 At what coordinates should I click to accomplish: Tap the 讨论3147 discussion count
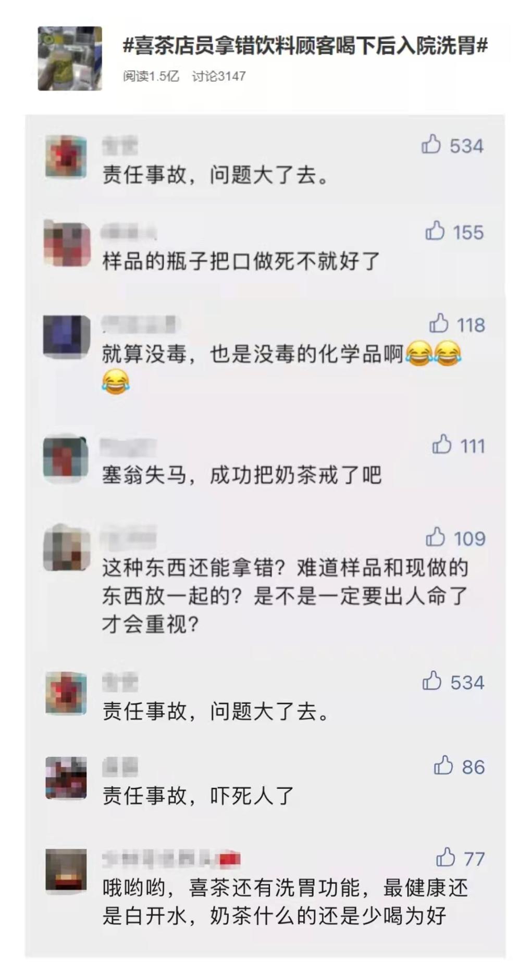[x=219, y=76]
